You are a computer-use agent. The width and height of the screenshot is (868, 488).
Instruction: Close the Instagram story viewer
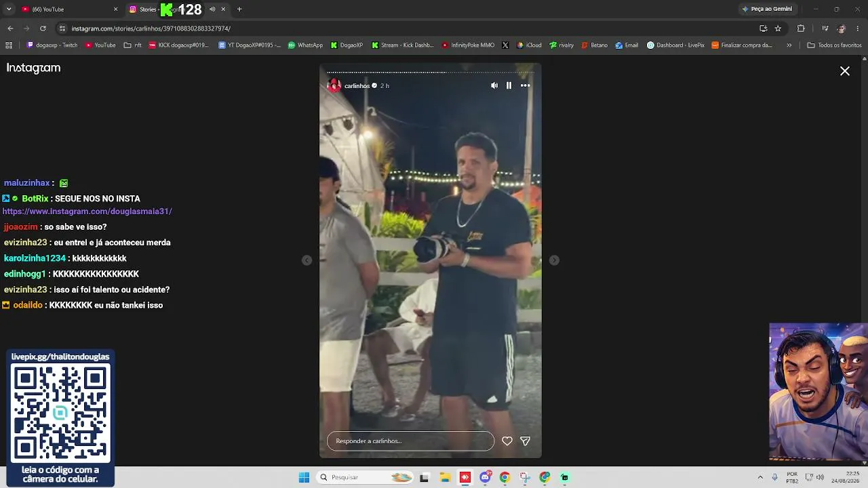pyautogui.click(x=845, y=70)
